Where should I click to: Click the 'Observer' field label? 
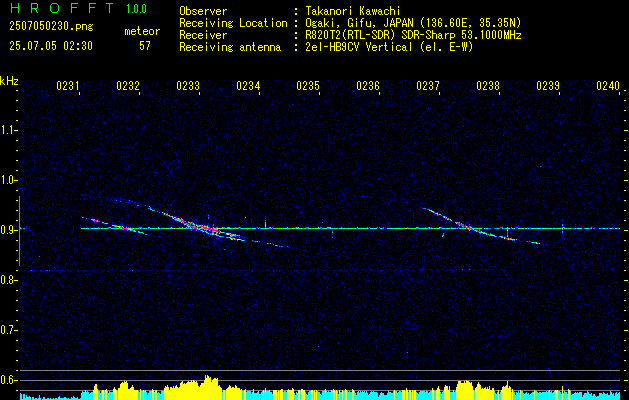(203, 11)
